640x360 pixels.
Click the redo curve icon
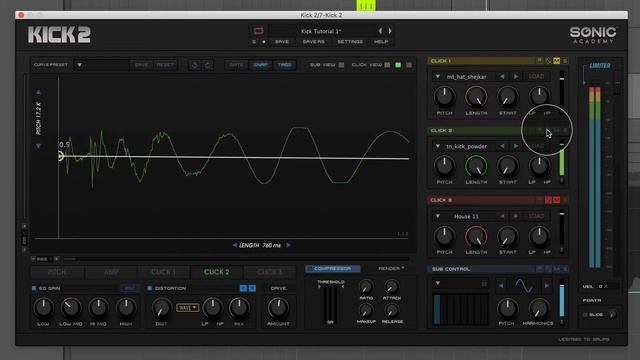click(x=208, y=65)
